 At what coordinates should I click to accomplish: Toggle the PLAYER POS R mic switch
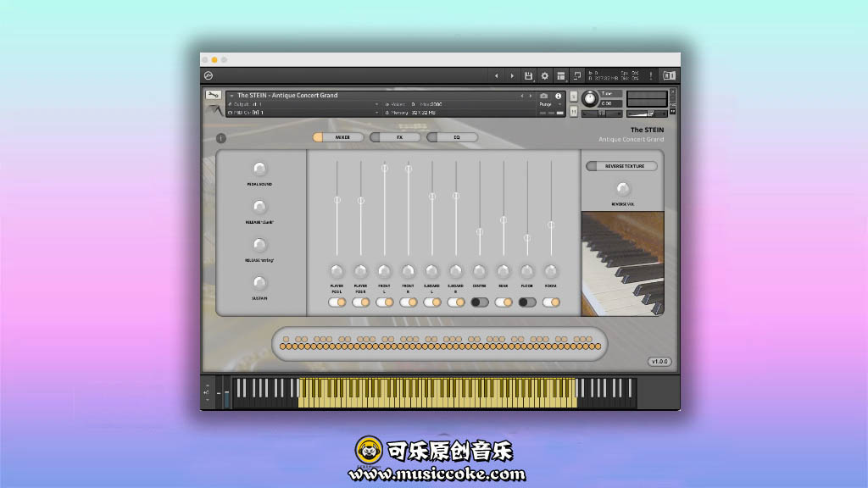(360, 302)
